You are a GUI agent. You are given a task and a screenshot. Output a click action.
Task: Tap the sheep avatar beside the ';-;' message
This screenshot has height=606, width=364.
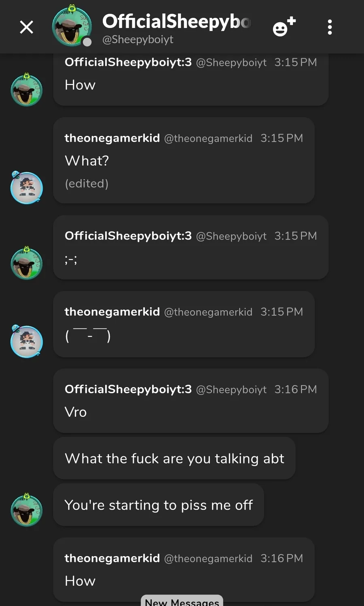[x=27, y=263]
